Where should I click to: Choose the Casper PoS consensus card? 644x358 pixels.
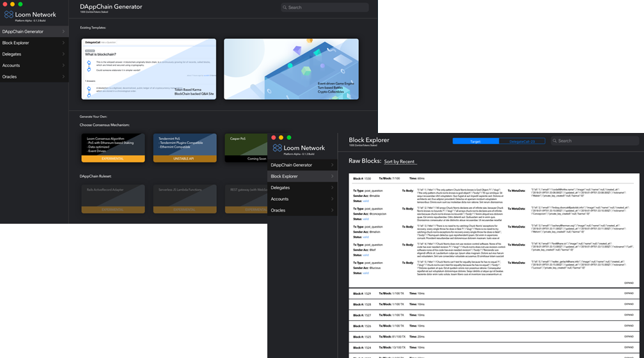[x=246, y=148]
